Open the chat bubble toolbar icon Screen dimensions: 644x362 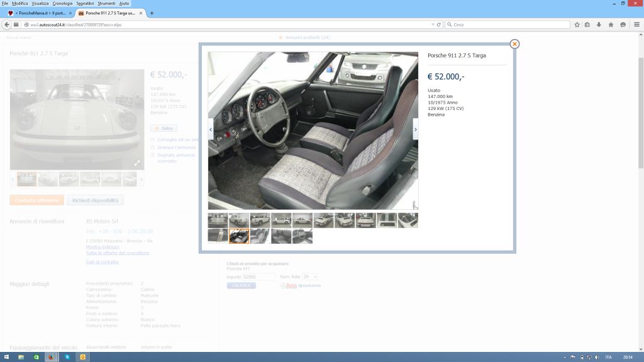click(623, 25)
